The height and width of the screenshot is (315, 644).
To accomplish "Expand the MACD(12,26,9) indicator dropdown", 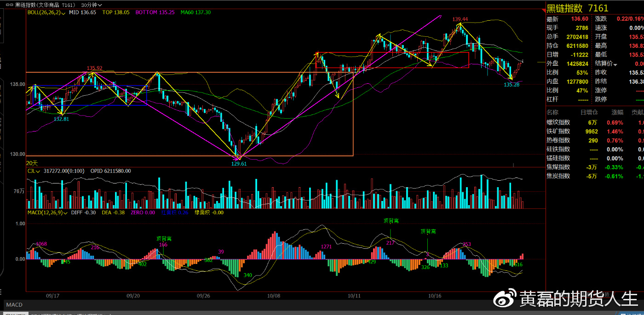I will click(48, 212).
